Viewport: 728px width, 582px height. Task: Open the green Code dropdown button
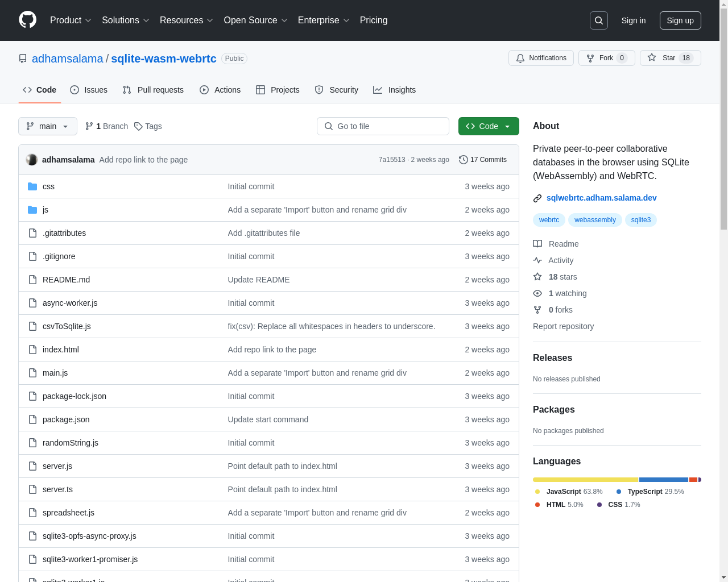point(489,126)
